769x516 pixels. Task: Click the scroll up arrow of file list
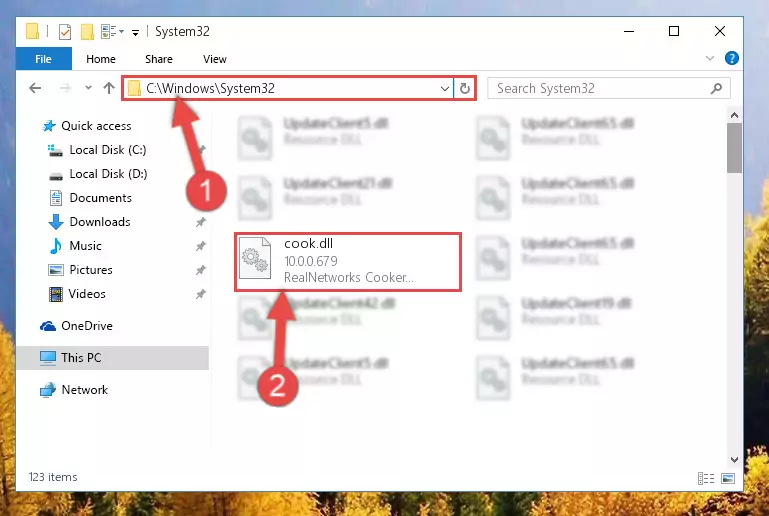pyautogui.click(x=734, y=115)
